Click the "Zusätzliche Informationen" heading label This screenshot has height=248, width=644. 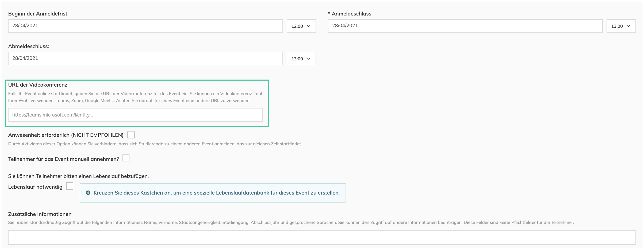pos(40,214)
